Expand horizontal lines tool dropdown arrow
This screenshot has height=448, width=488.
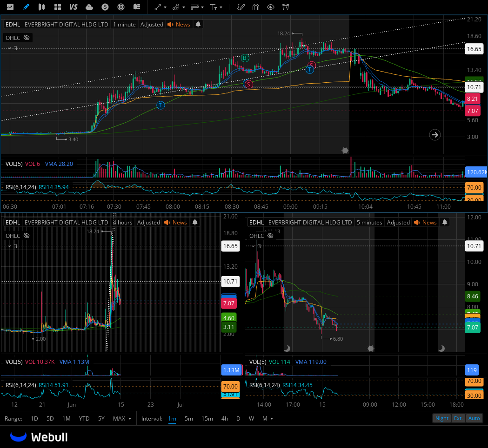203,7
